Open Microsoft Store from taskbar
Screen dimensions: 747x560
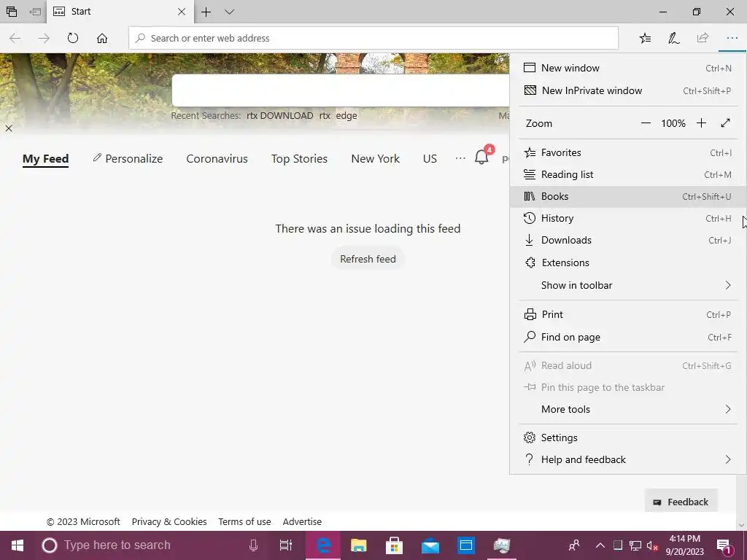[x=395, y=545]
